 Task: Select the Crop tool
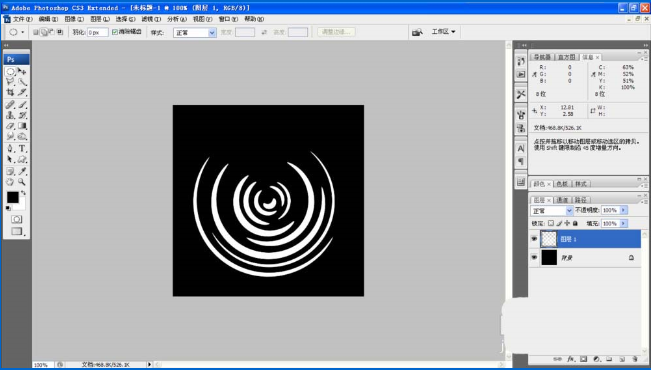pos(10,93)
